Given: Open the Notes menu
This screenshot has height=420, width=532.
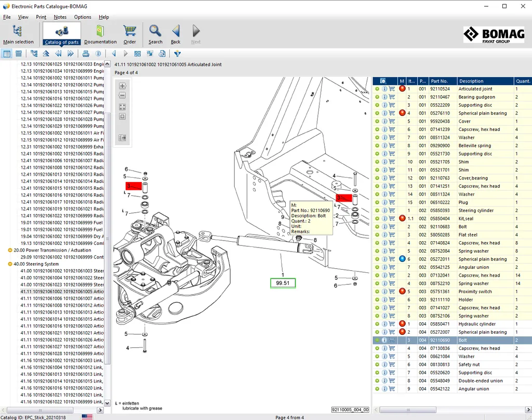Looking at the screenshot, I should [60, 17].
